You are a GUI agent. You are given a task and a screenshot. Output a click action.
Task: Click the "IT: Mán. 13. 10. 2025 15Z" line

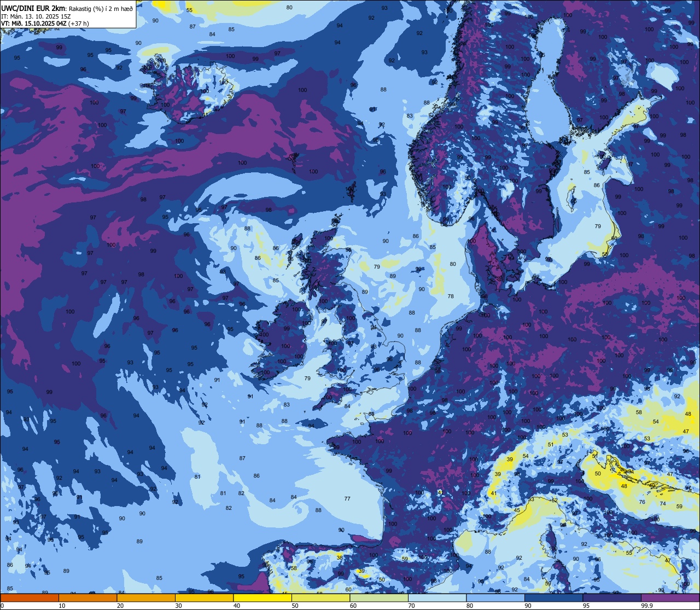point(36,16)
